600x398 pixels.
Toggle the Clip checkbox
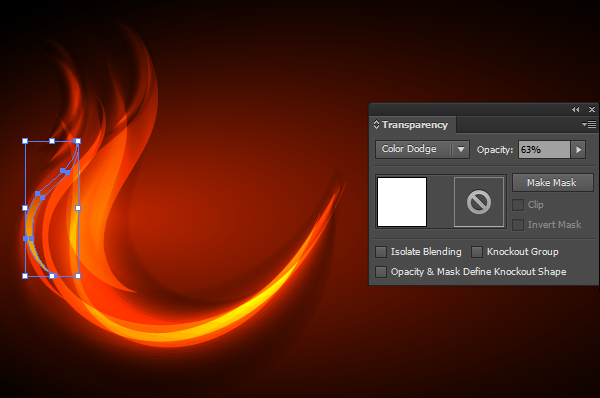click(x=518, y=205)
